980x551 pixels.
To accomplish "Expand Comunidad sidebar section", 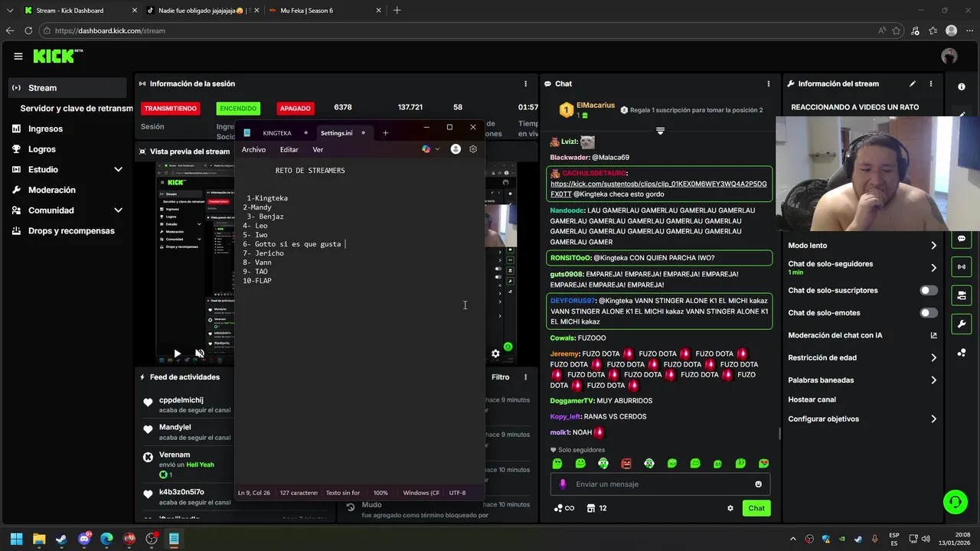I will 118,210.
